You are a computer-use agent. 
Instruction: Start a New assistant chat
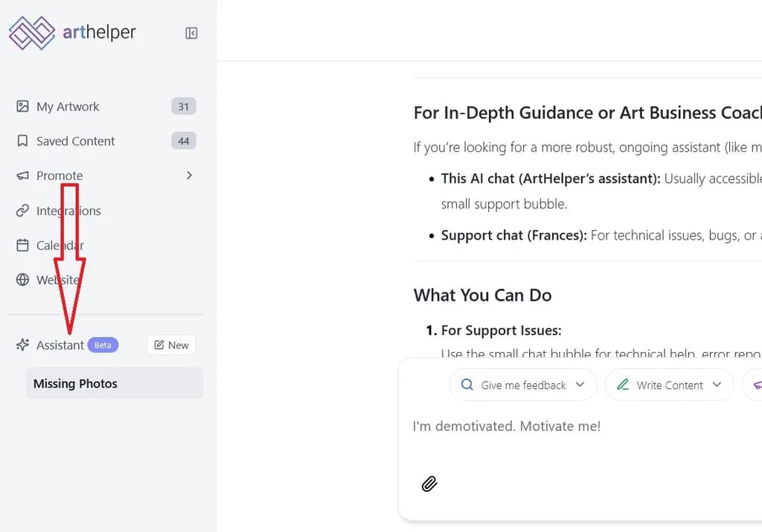[x=171, y=345]
